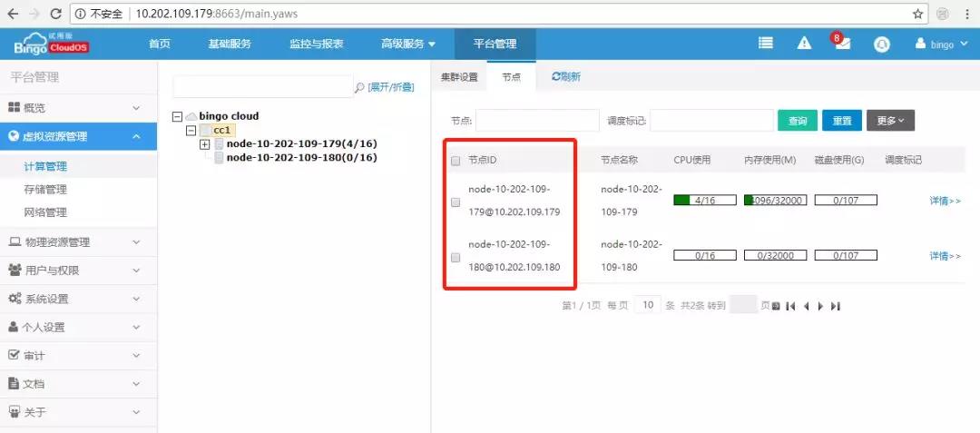Expand the 文档 sidebar section
The image size is (980, 433).
click(78, 384)
